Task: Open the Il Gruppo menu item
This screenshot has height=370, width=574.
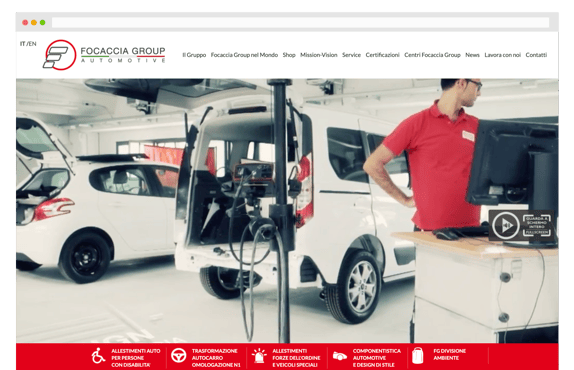Action: (194, 55)
